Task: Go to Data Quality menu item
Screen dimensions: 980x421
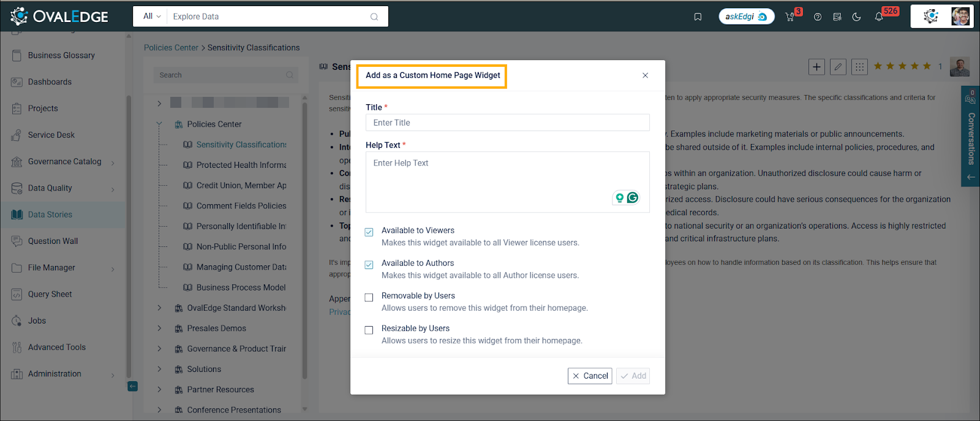Action: point(50,188)
